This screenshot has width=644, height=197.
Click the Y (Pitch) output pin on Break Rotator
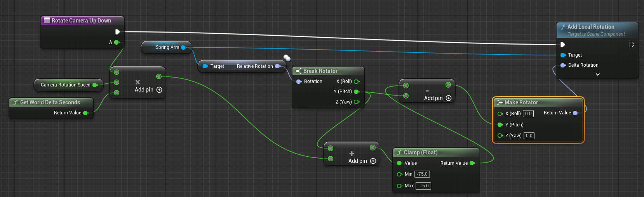click(x=357, y=92)
